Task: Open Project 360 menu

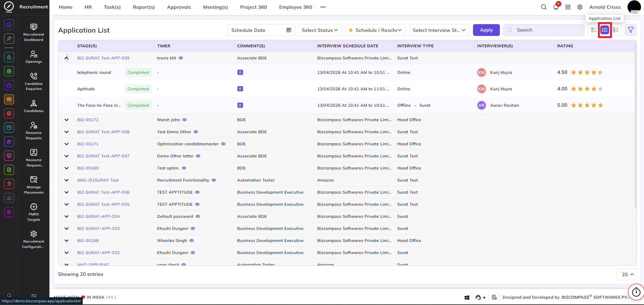Action: click(253, 7)
